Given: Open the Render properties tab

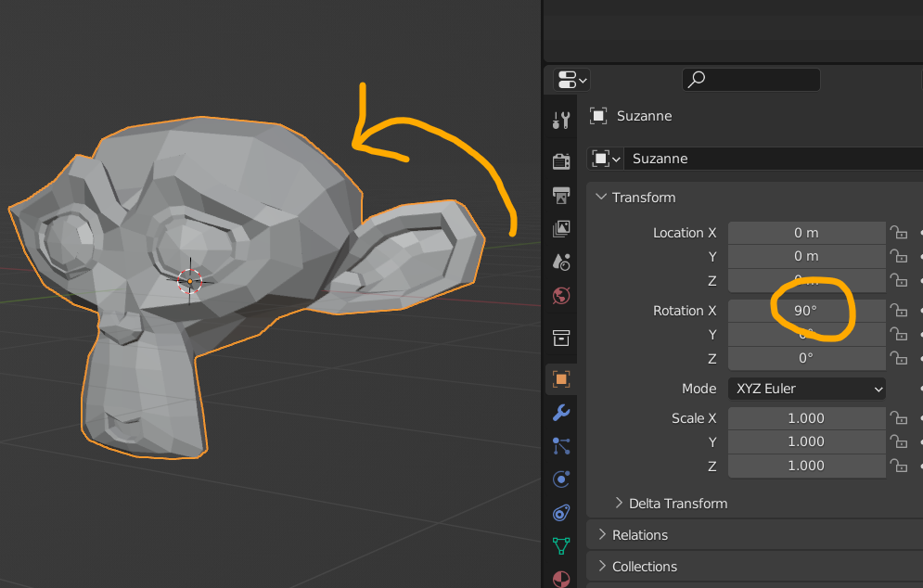Looking at the screenshot, I should click(x=561, y=161).
